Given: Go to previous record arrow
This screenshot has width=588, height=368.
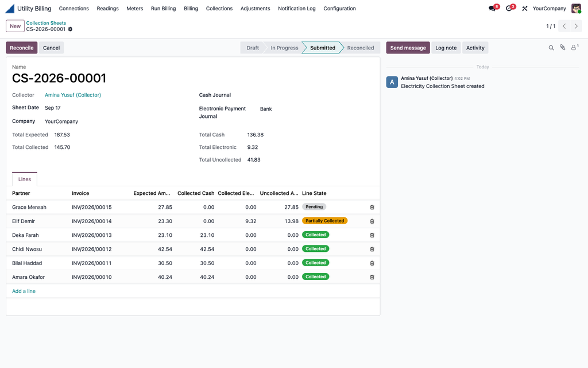Looking at the screenshot, I should [x=564, y=26].
